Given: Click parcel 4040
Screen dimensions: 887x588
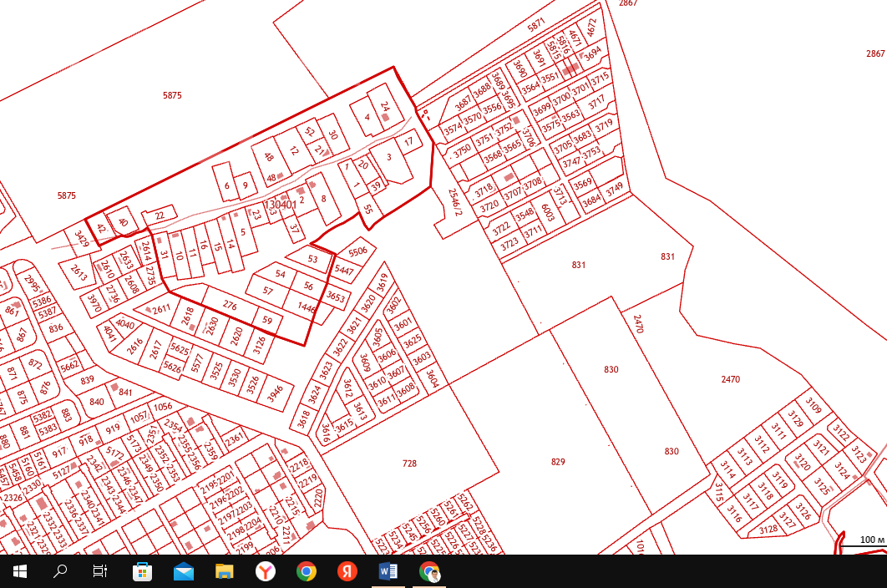Looking at the screenshot, I should [125, 325].
